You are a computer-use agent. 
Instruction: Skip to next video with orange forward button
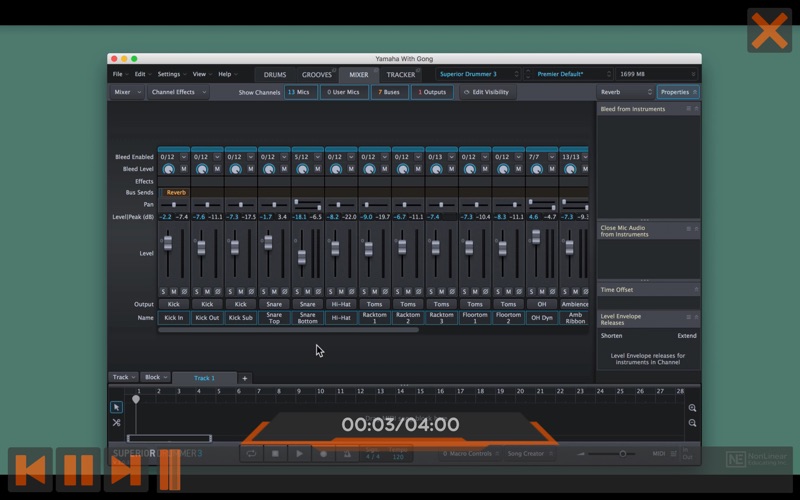[126, 470]
